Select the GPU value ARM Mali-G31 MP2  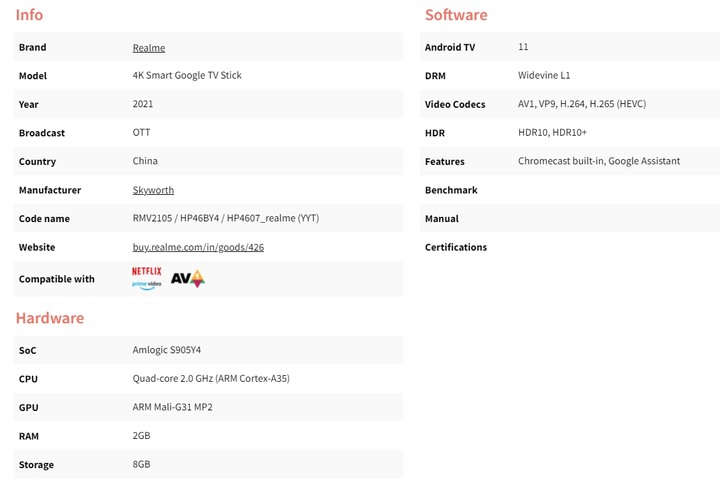tap(173, 407)
